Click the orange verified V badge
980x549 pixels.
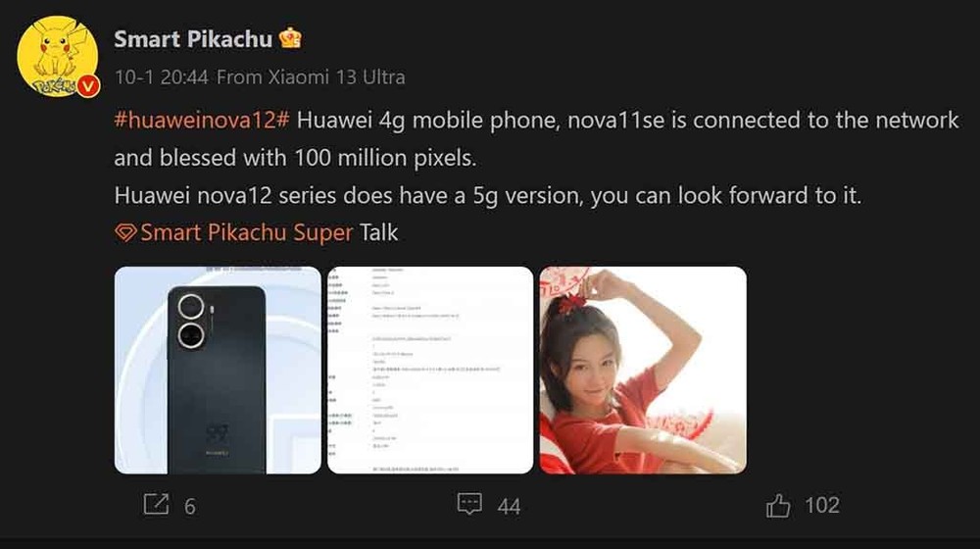pyautogui.click(x=88, y=86)
